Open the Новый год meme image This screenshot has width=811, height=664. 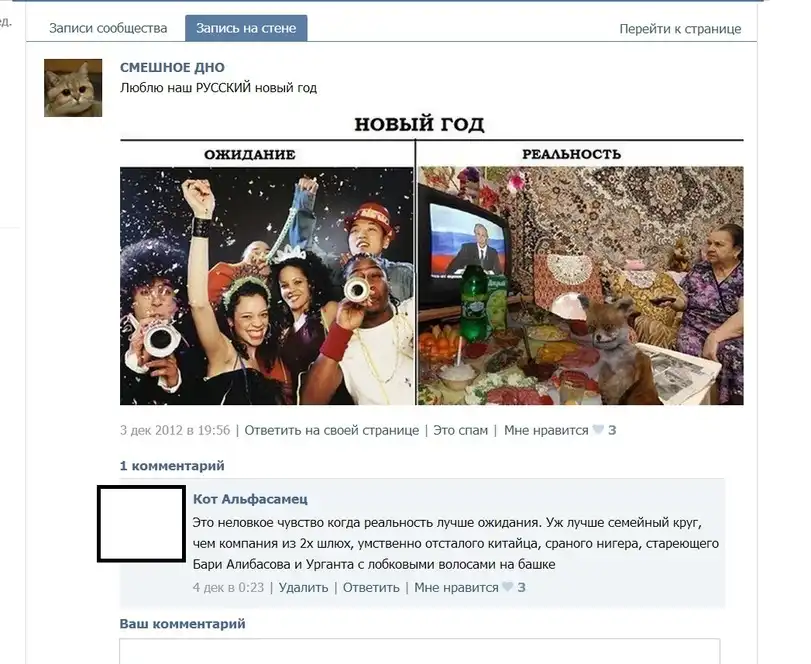click(431, 259)
